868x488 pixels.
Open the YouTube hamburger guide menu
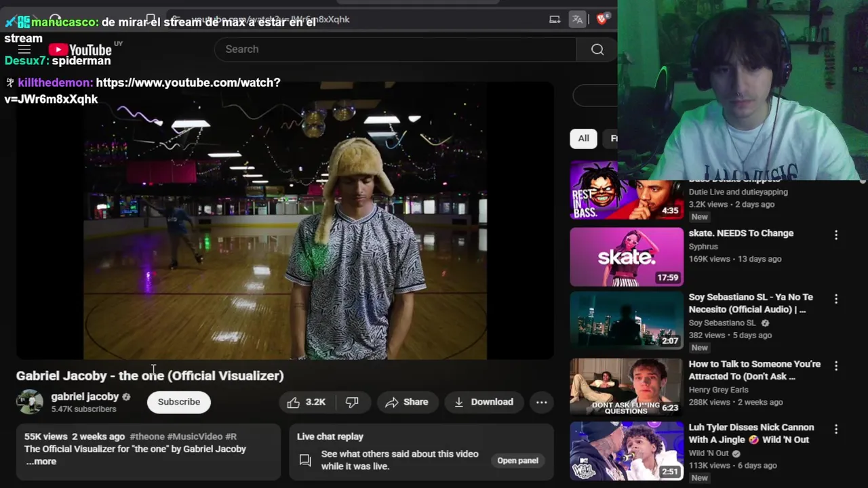[x=24, y=49]
